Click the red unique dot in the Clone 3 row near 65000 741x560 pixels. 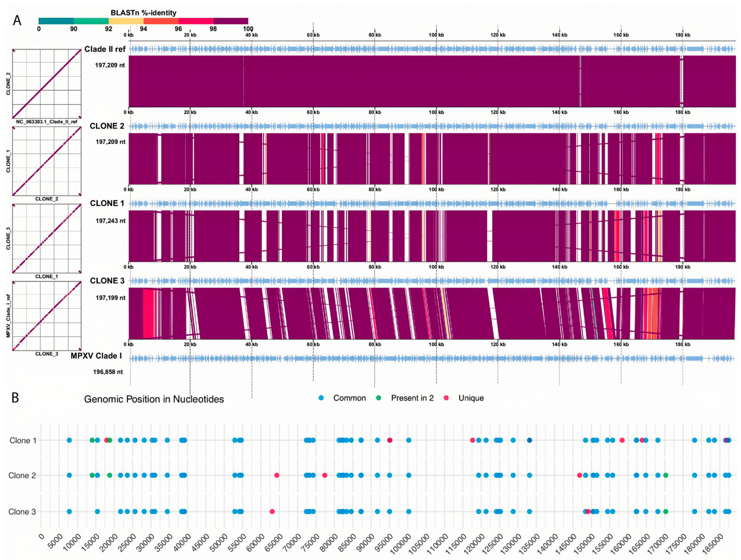pos(272,511)
